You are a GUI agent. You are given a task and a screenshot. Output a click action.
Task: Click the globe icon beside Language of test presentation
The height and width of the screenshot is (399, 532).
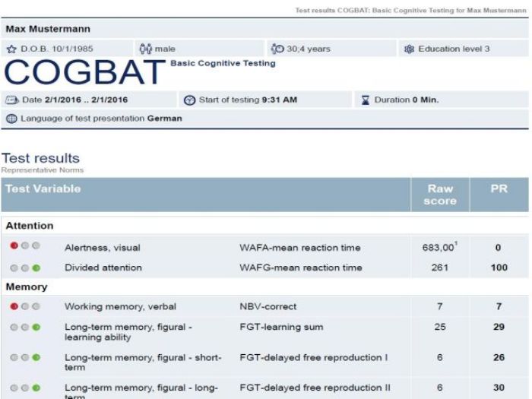(x=11, y=119)
